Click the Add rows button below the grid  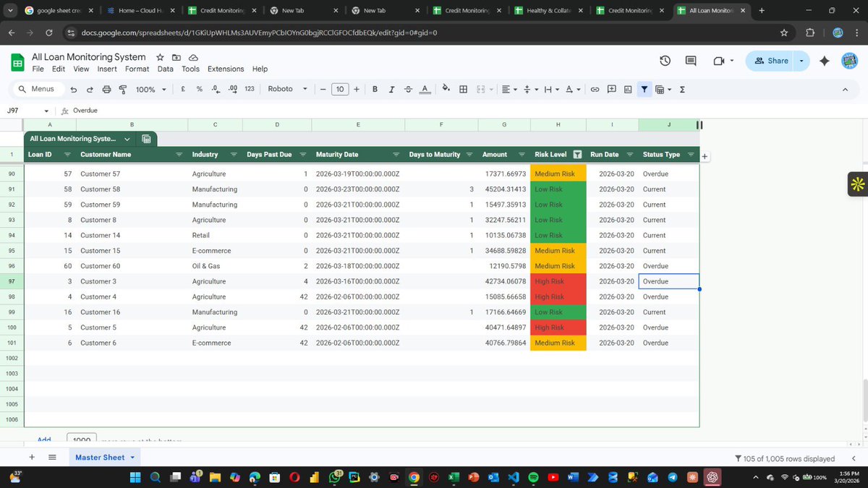(x=43, y=440)
